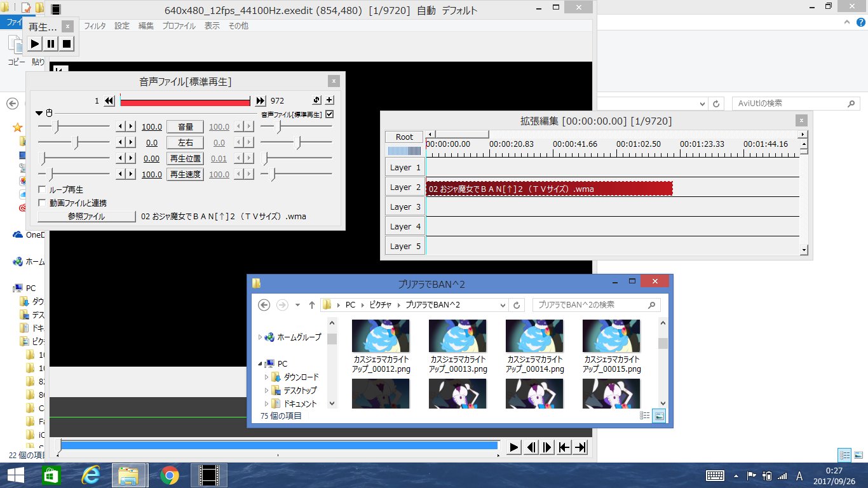Open address bar history dropdown in プリアラでBAN^2 window
Viewport: 868px width, 488px height.
(x=501, y=305)
